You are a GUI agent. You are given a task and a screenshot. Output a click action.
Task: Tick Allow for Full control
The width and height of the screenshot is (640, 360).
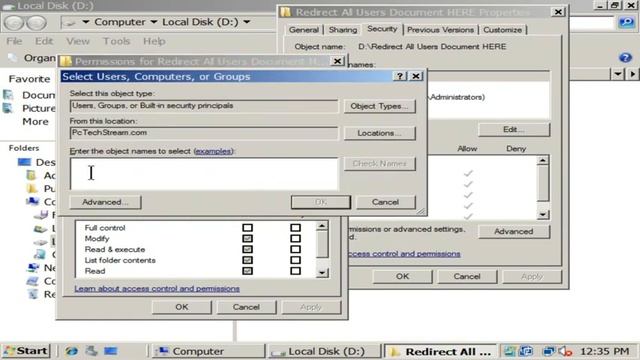tap(247, 228)
